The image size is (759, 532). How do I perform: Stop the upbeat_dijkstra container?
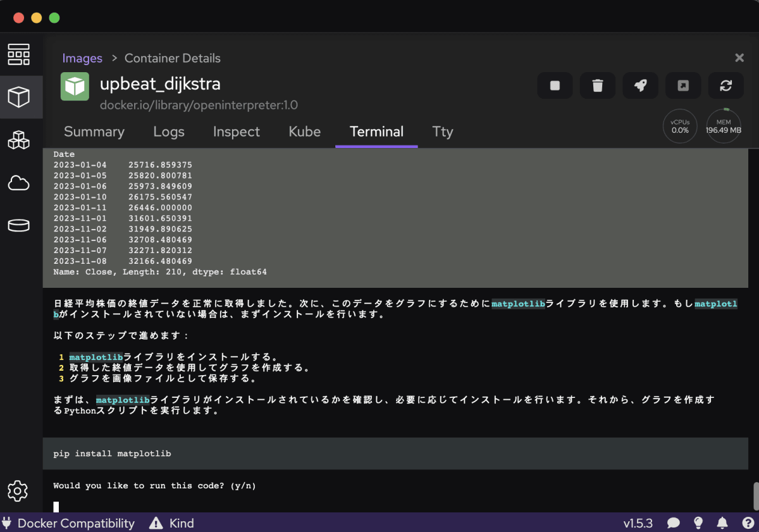click(x=555, y=85)
